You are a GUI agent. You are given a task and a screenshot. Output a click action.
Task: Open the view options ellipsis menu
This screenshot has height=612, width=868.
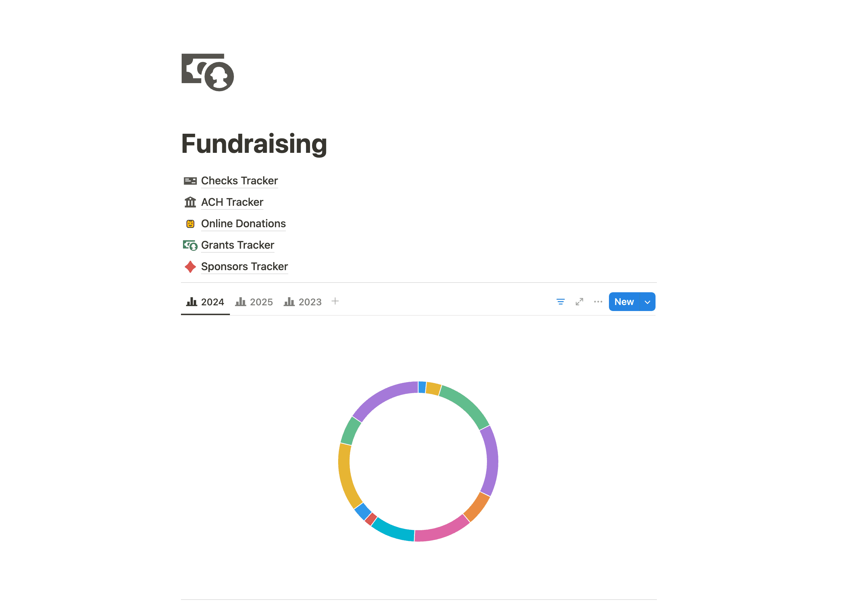pos(598,302)
